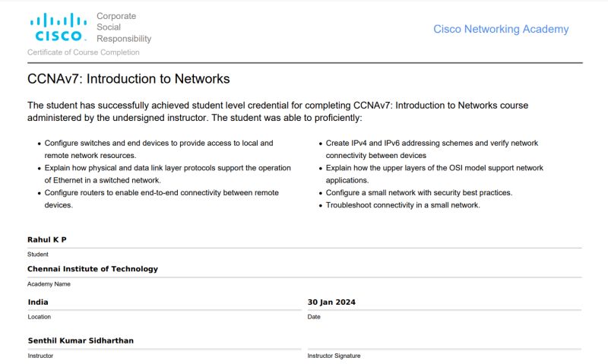Screen dimensions: 608x364
Task: Click the instructor name Senthil Kumar Sidharthan
Action: (81, 340)
